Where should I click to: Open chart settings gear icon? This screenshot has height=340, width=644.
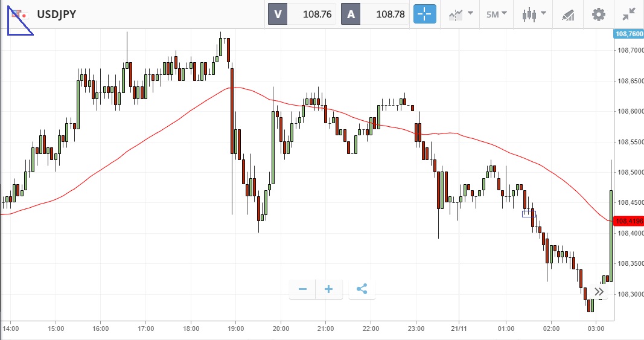598,14
